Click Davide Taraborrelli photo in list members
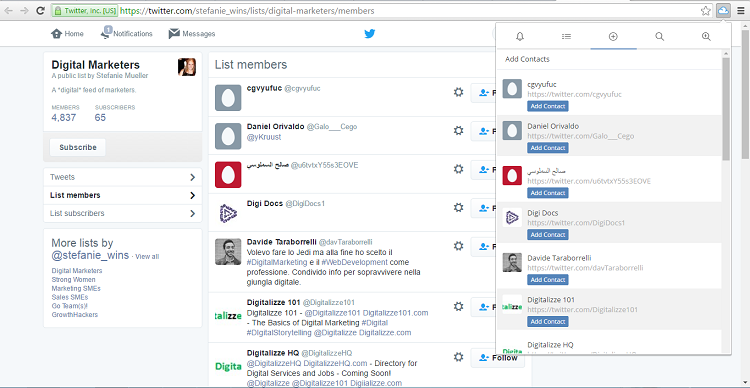This screenshot has width=750, height=388. coord(228,252)
